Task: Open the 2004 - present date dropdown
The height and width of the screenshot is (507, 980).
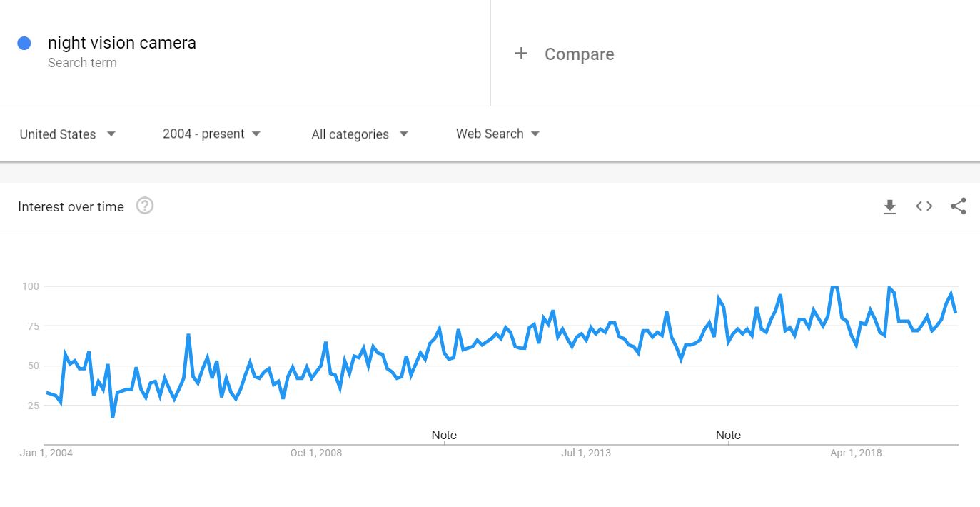Action: pyautogui.click(x=211, y=134)
